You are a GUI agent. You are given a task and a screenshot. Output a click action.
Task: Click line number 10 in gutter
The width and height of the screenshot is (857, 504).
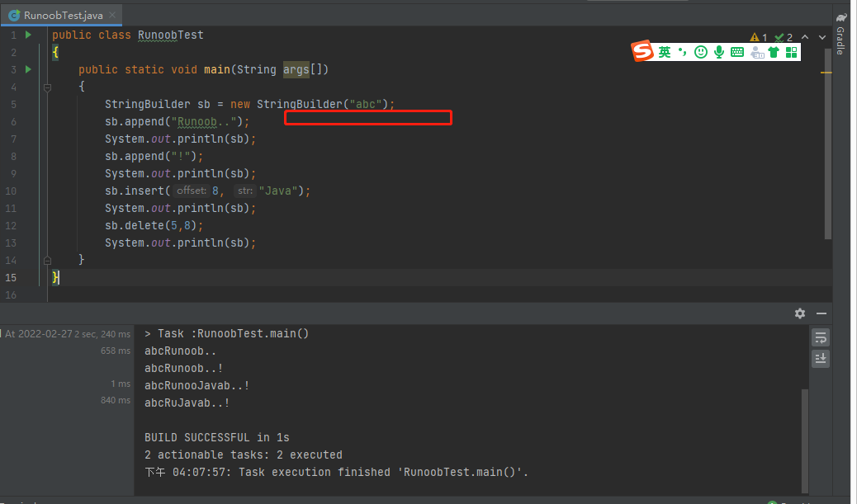(x=11, y=191)
